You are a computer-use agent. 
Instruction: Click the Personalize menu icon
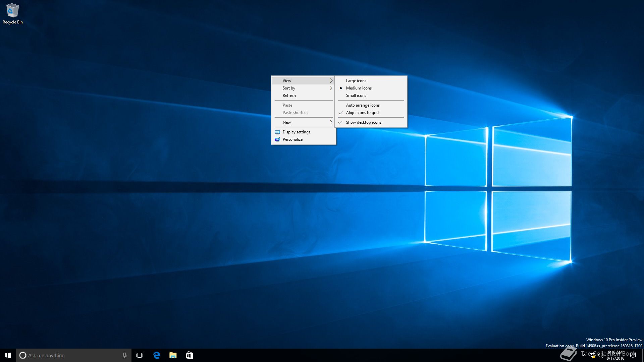click(x=277, y=139)
